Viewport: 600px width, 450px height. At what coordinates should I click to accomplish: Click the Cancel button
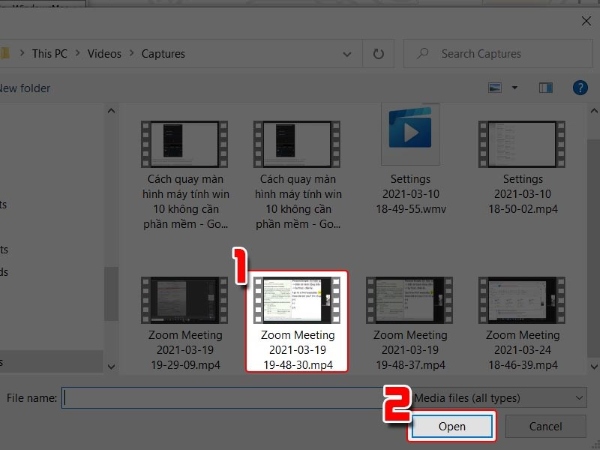coord(545,427)
